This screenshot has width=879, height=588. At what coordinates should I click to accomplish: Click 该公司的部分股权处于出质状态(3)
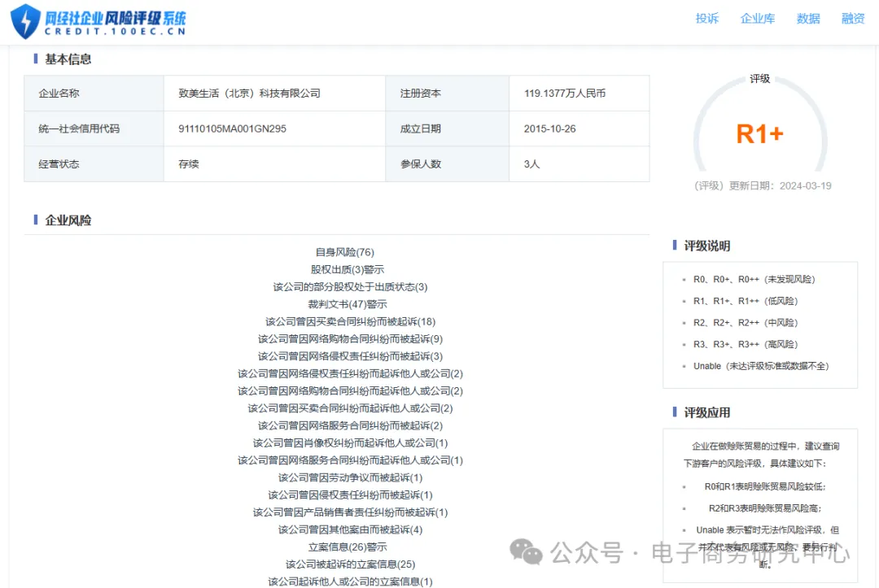coord(350,287)
